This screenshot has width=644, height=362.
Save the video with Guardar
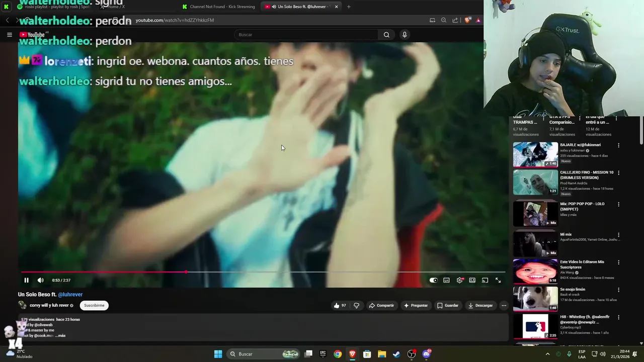[448, 305]
